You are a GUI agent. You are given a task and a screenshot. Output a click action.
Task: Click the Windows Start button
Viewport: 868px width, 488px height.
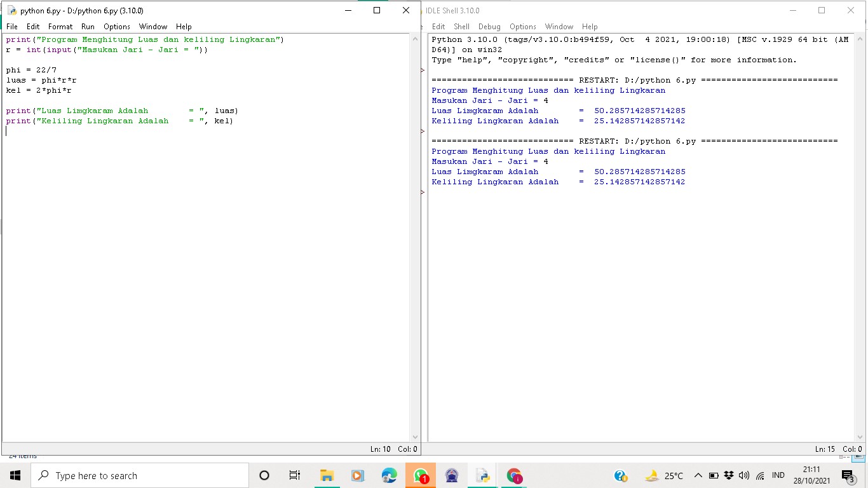pos(15,475)
